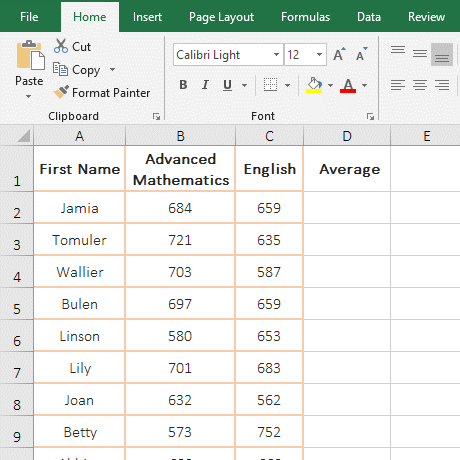Select row 5 header
The height and width of the screenshot is (460, 460).
coord(17,304)
